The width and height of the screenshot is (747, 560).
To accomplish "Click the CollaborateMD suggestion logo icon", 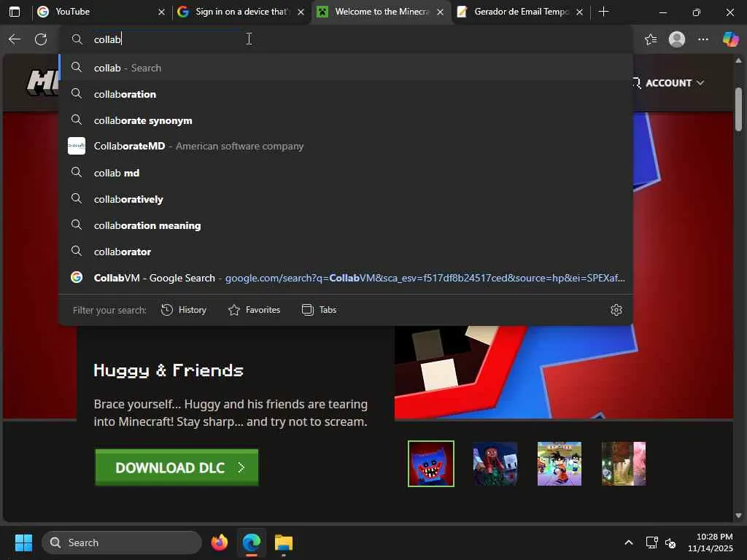I will 77,146.
